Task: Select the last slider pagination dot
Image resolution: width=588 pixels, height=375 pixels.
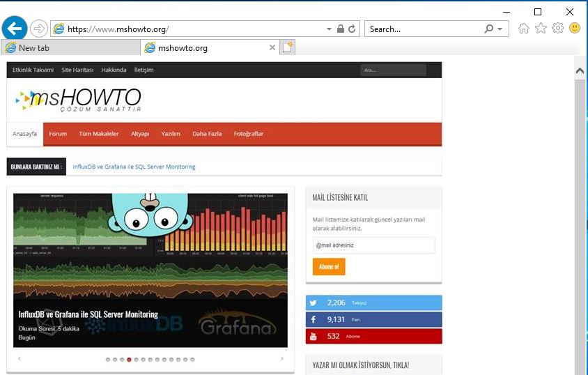Action: (192, 359)
